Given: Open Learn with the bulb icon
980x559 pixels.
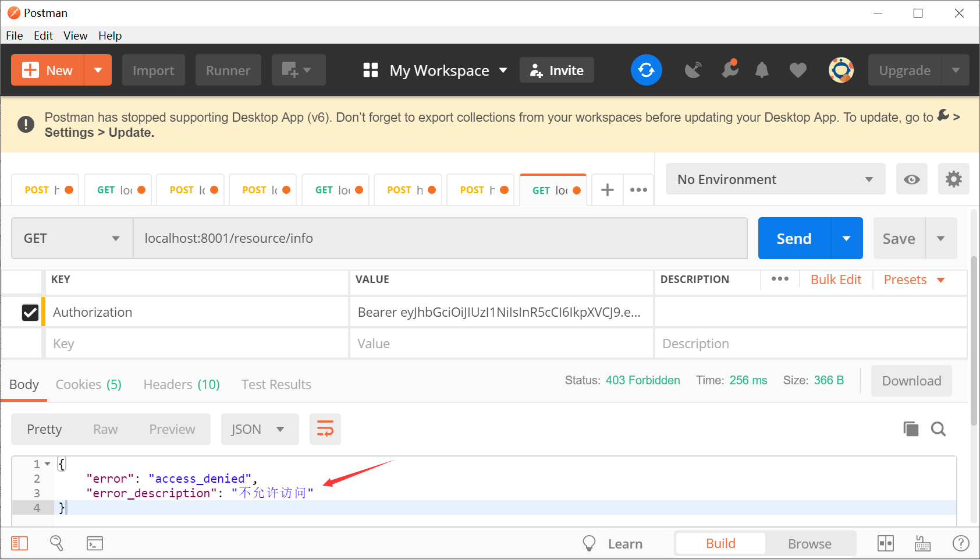Looking at the screenshot, I should (x=613, y=543).
